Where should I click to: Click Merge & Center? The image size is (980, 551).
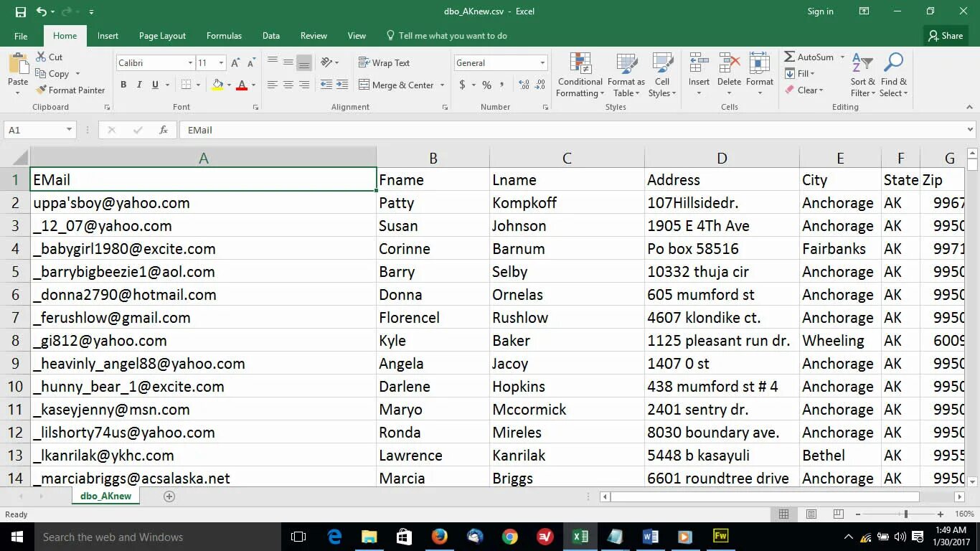[x=396, y=85]
